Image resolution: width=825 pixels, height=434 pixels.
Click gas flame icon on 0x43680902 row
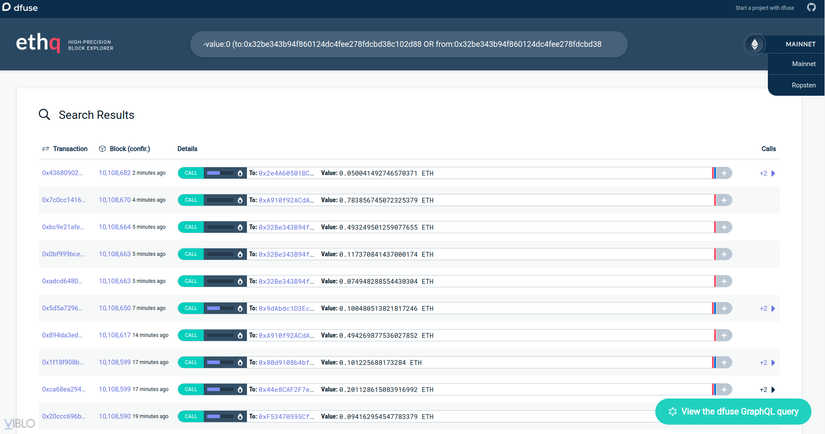[240, 173]
